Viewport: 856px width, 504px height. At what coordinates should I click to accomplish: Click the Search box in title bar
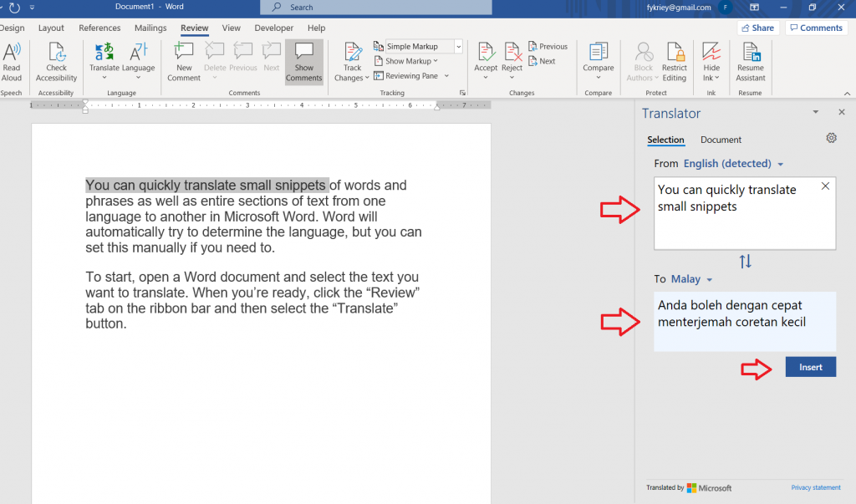(376, 8)
